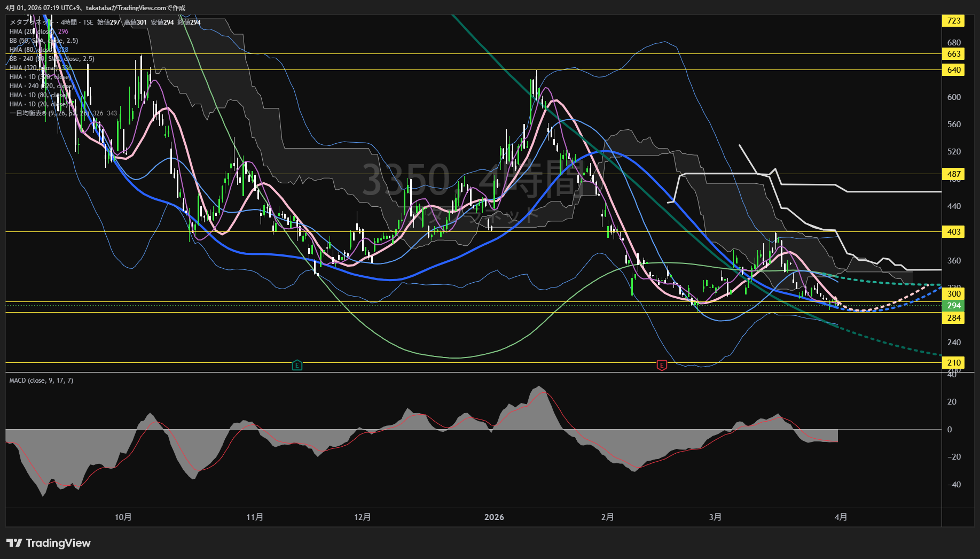Click the red earnings E marker
The height and width of the screenshot is (559, 980).
(x=662, y=366)
